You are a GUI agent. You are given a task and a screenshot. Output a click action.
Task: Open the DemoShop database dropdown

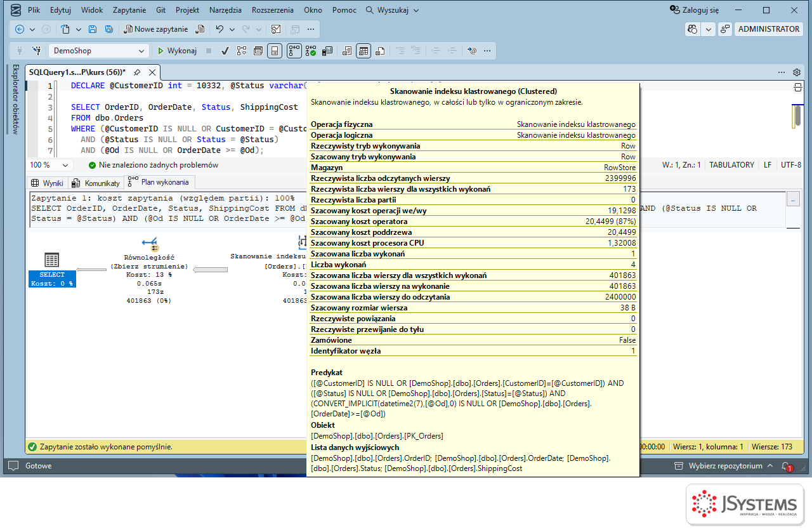98,51
